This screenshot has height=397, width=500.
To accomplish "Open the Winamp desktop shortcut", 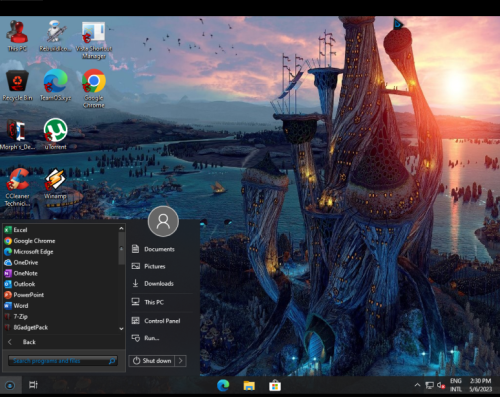I will (55, 184).
